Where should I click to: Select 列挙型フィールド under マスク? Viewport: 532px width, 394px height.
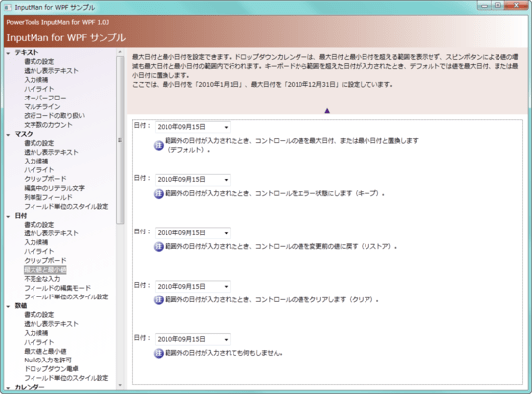click(x=48, y=197)
